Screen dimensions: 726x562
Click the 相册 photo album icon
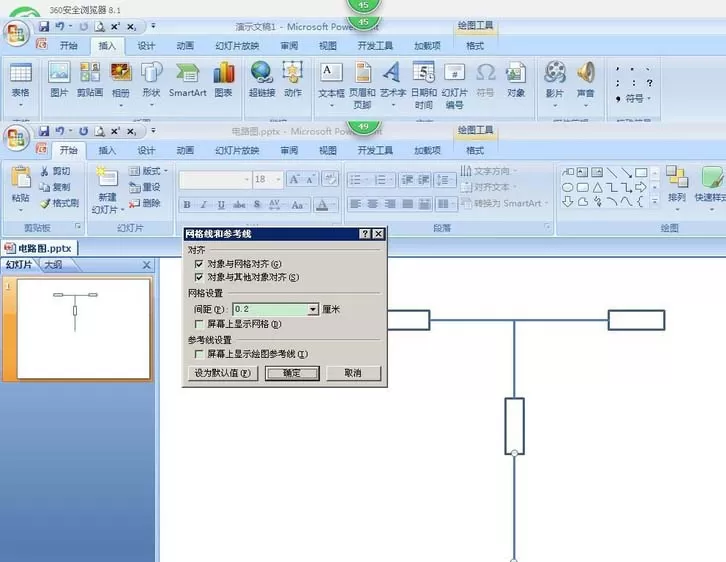(x=121, y=84)
